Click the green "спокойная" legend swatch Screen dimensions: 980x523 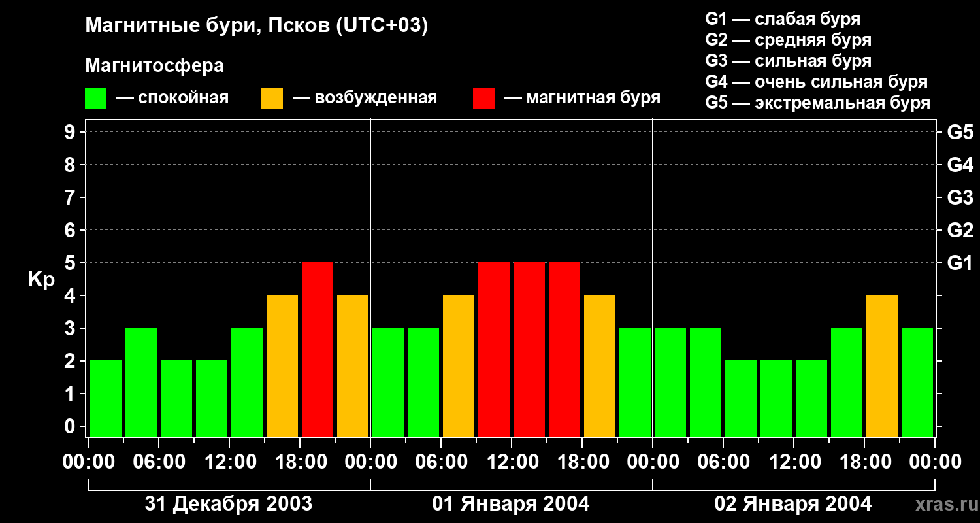coord(95,99)
